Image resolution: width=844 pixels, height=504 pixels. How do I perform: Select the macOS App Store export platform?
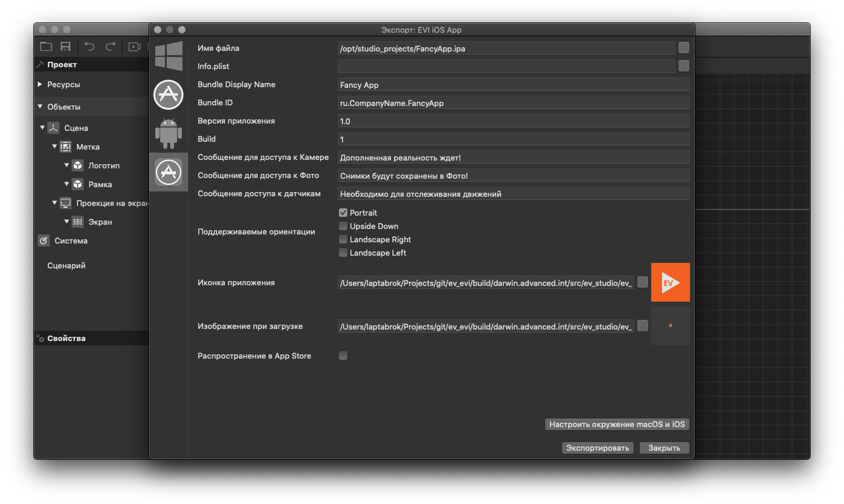pyautogui.click(x=169, y=94)
